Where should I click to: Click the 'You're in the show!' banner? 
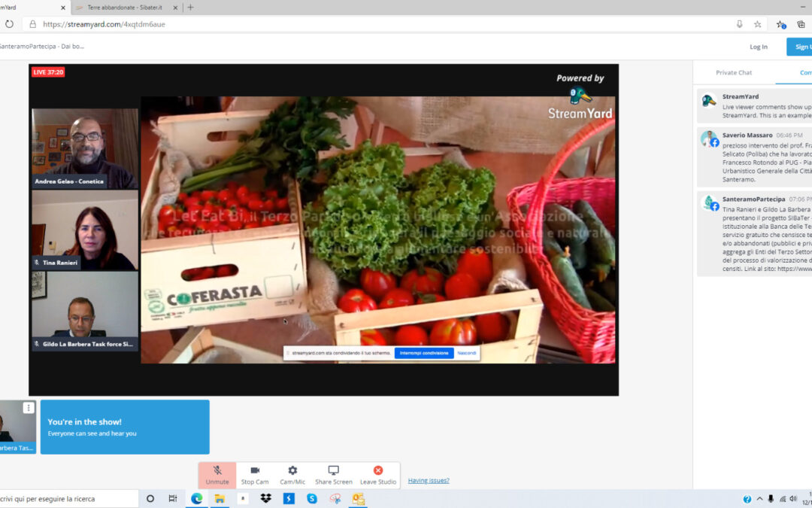tap(125, 427)
